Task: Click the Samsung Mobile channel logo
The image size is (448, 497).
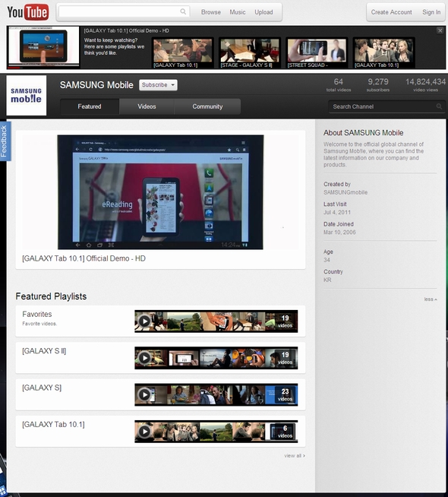Action: coord(27,95)
